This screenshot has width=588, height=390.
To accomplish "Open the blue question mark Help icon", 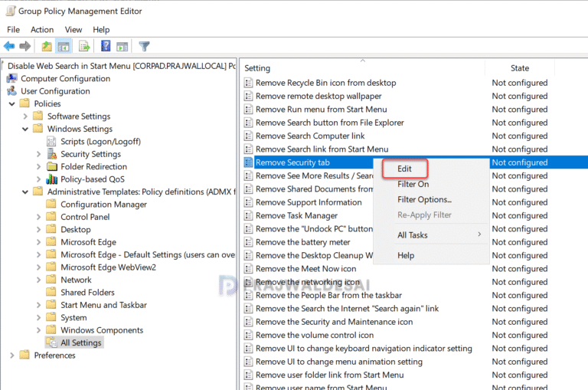I will [x=106, y=46].
